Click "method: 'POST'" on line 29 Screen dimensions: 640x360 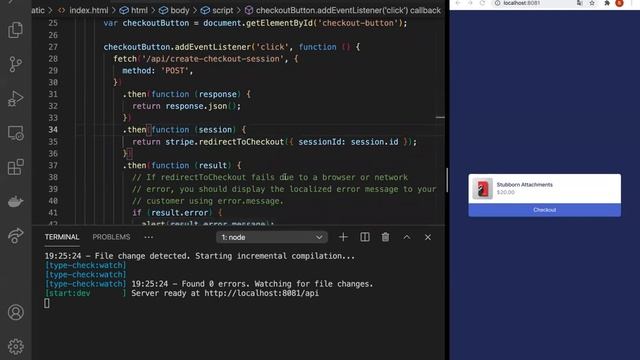(x=157, y=71)
